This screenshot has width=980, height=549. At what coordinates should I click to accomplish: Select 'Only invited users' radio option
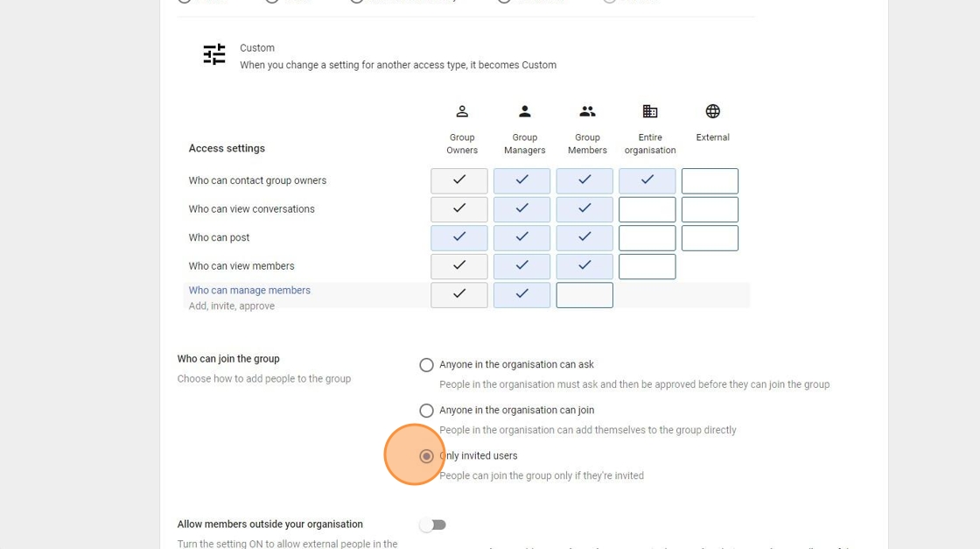(x=426, y=456)
